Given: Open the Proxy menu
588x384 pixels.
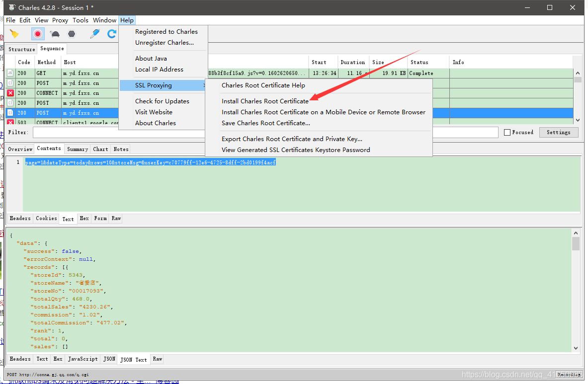Looking at the screenshot, I should click(x=60, y=20).
